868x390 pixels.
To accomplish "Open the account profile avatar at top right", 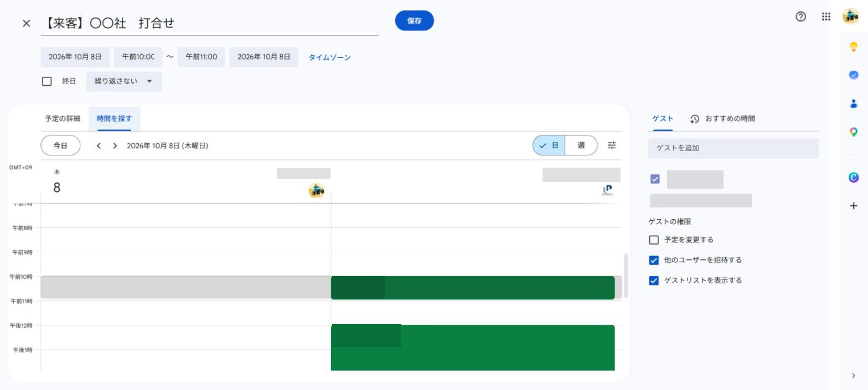I will (x=850, y=17).
